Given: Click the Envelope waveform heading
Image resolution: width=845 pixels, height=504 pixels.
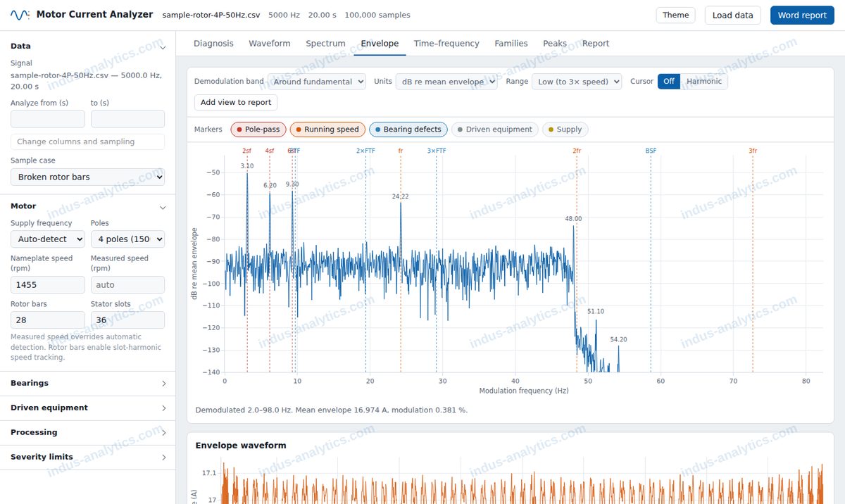Looking at the screenshot, I should [241, 446].
